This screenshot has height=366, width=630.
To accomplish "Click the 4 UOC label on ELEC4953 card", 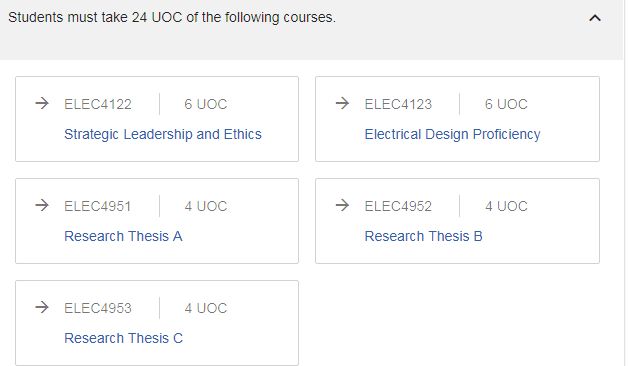I will (x=206, y=308).
